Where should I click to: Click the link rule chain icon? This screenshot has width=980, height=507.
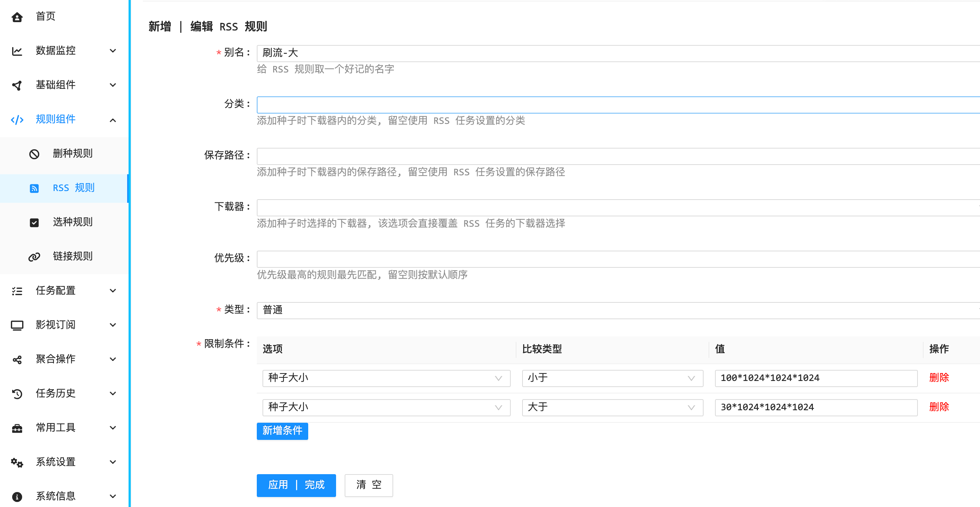34,257
